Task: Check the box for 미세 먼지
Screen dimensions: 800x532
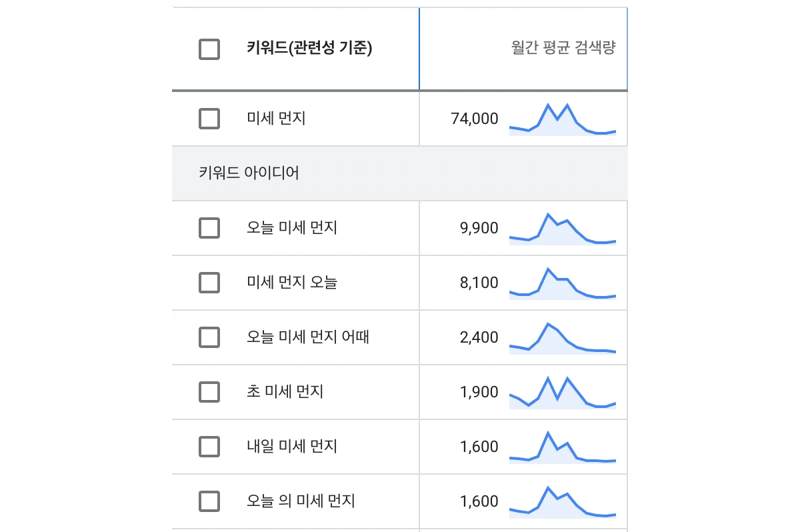Action: (209, 119)
